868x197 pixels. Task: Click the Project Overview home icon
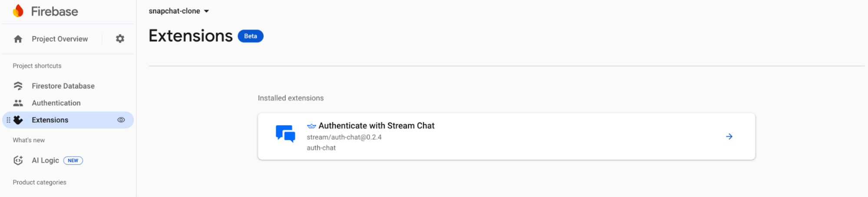(18, 39)
